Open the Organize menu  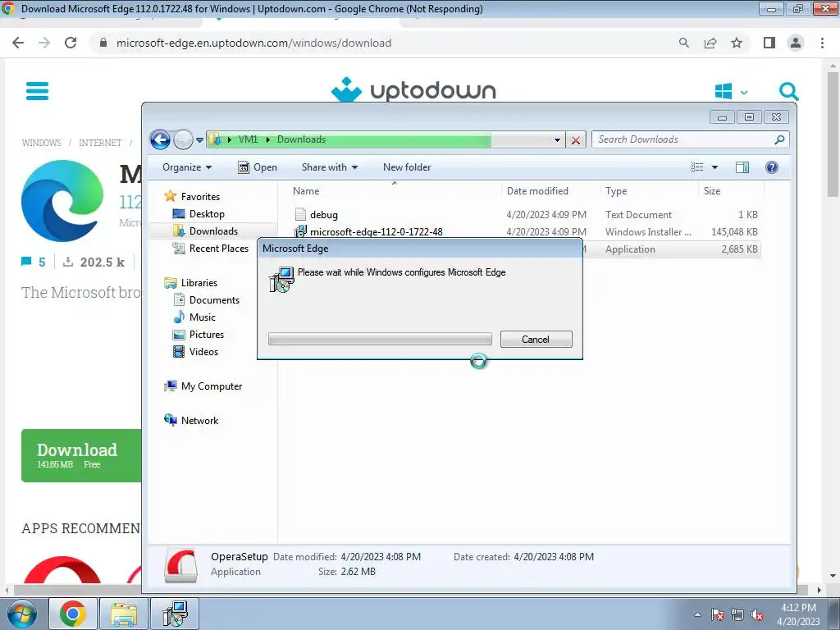(x=187, y=167)
